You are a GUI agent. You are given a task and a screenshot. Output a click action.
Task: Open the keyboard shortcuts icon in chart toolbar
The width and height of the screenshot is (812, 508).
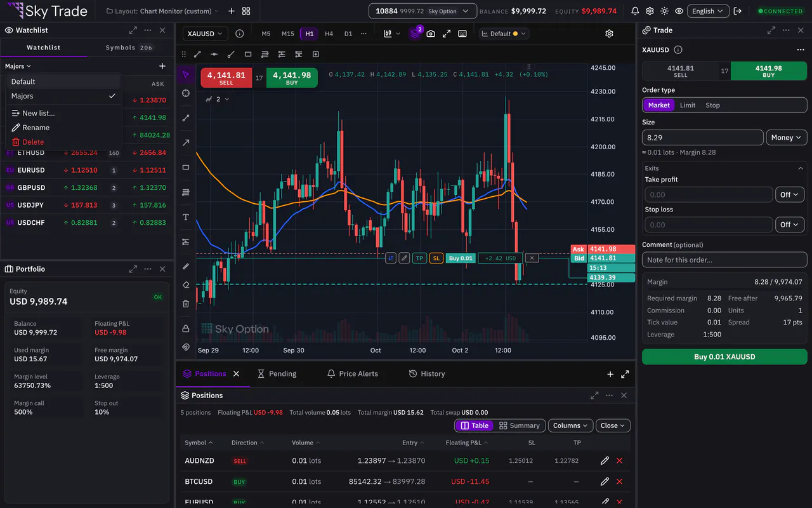tap(462, 34)
